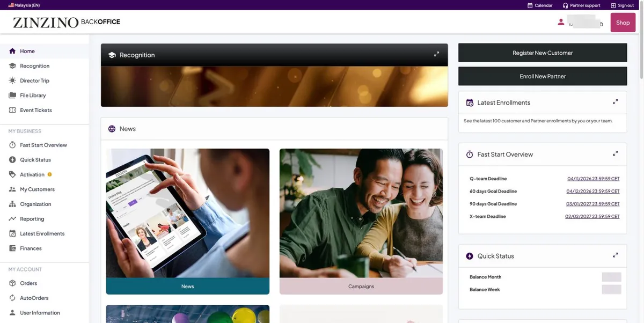This screenshot has height=323, width=644.
Task: Click the Balance Month label
Action: coord(485,277)
